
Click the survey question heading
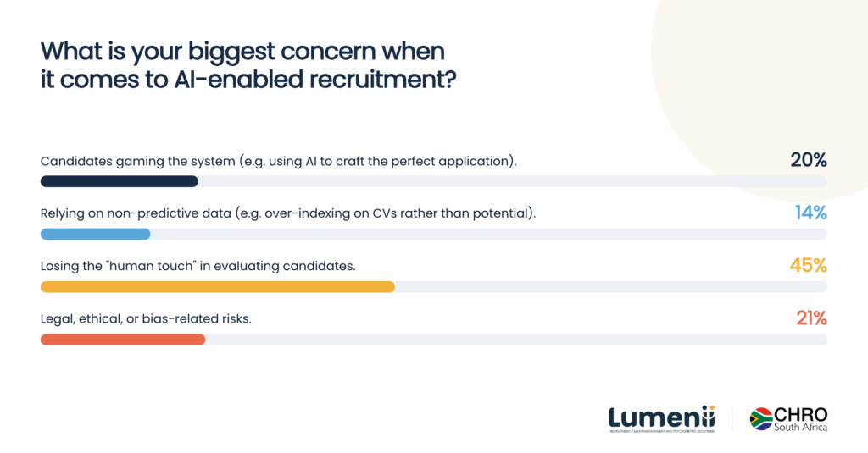(248, 64)
